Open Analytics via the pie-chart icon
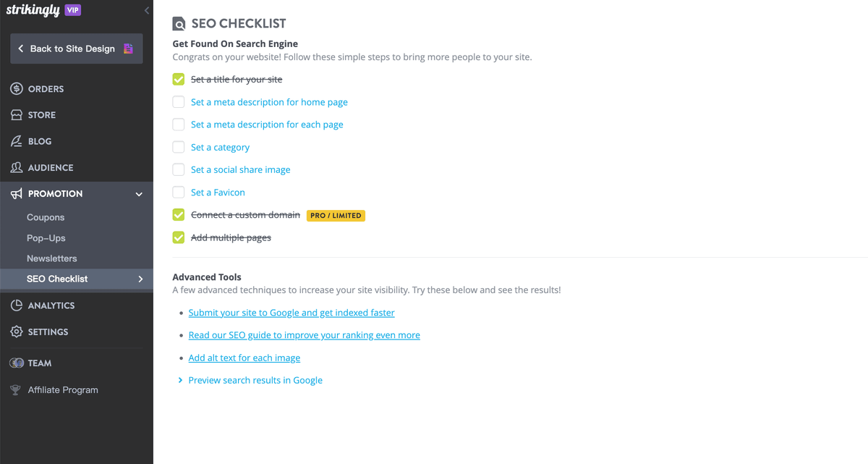Image resolution: width=868 pixels, height=464 pixels. pyautogui.click(x=16, y=305)
